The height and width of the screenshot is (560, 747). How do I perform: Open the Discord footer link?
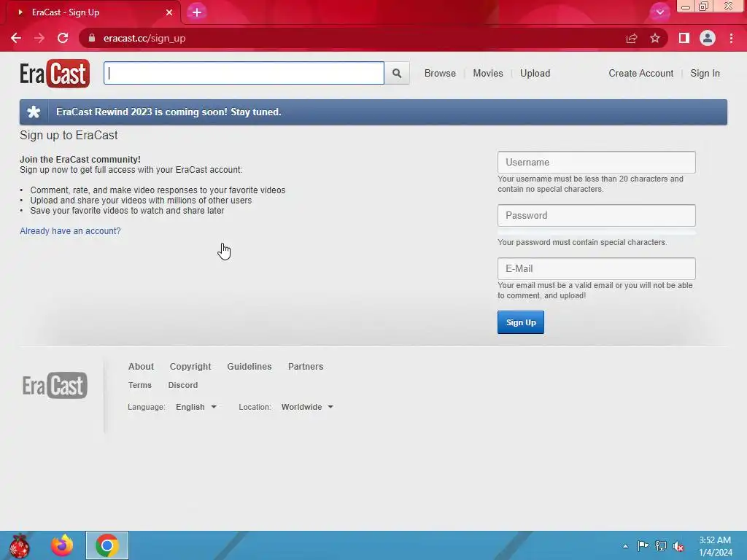(x=183, y=385)
